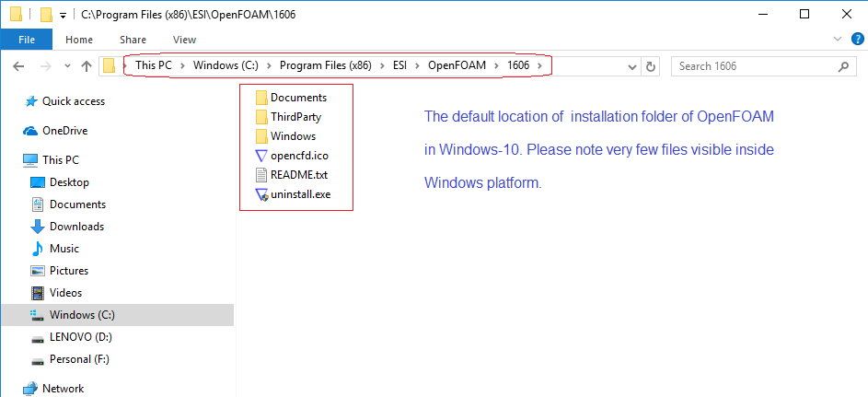Click 1606 breadcrumb in address bar
Viewport: 868px width, 397px height.
(518, 65)
